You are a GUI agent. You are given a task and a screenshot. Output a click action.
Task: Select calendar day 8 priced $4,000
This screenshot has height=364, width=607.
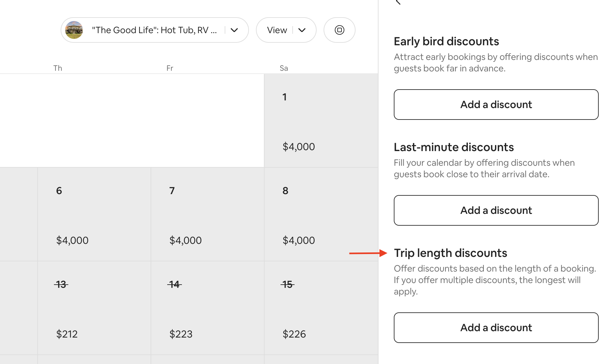coord(321,214)
